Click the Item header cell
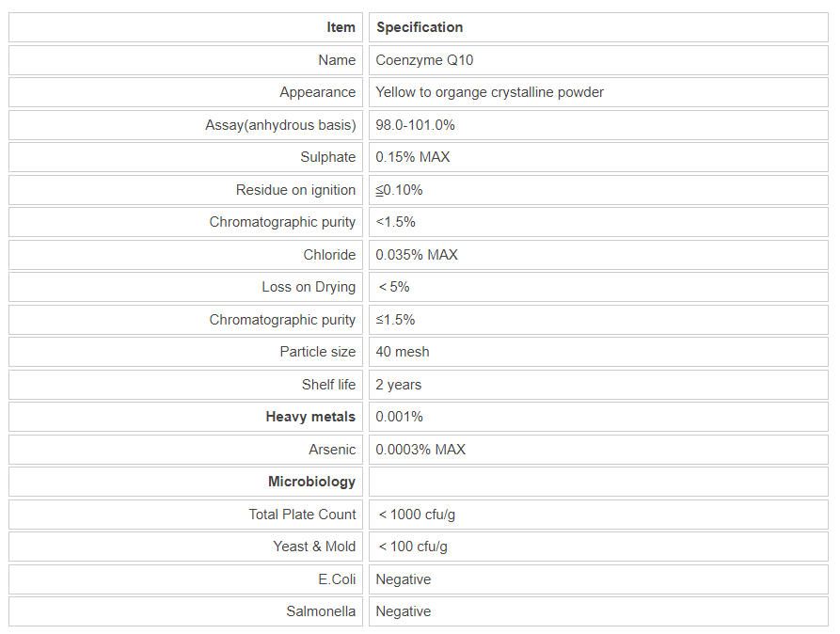The height and width of the screenshot is (634, 840). coord(341,27)
